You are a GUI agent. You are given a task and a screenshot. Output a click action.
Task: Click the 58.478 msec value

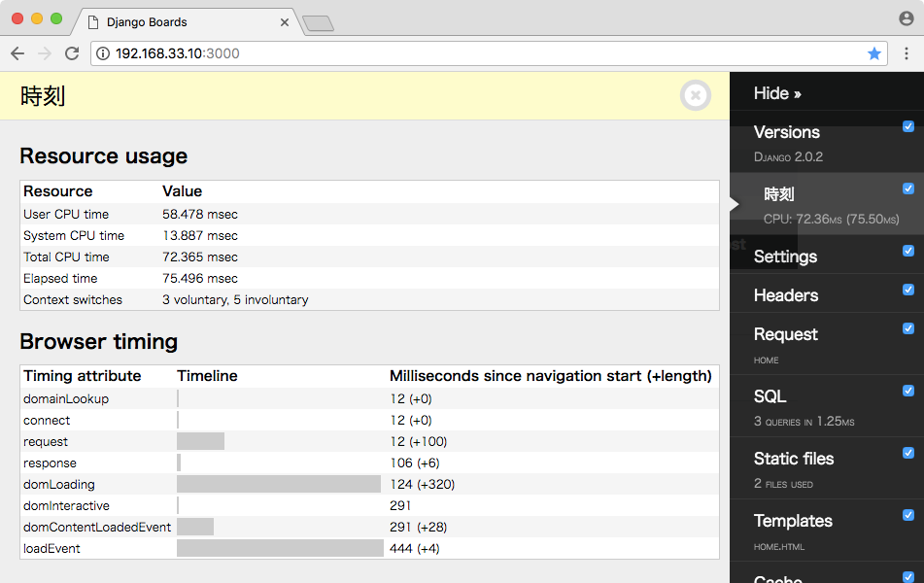tap(200, 214)
